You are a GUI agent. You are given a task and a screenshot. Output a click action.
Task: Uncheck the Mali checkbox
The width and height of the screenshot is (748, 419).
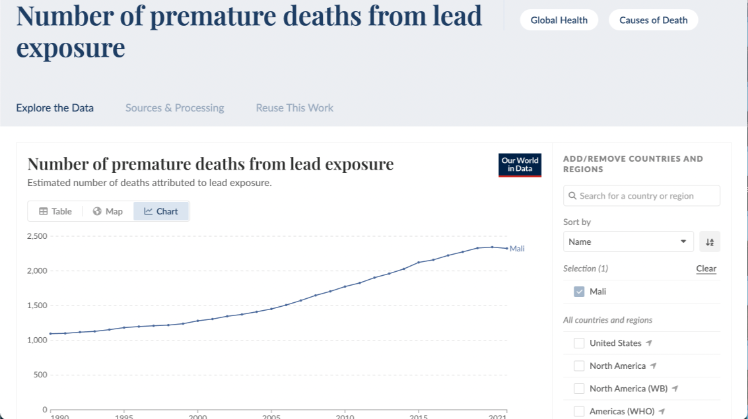click(x=579, y=292)
